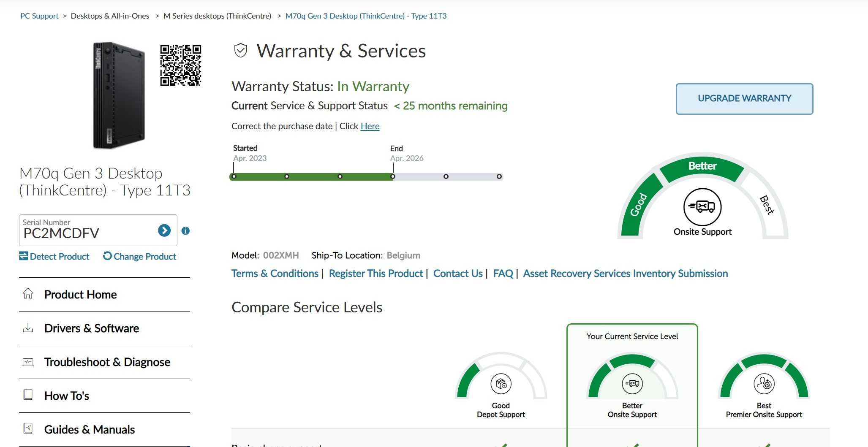868x447 pixels.
Task: Click the Guides & Manuals icon
Action: (x=28, y=428)
